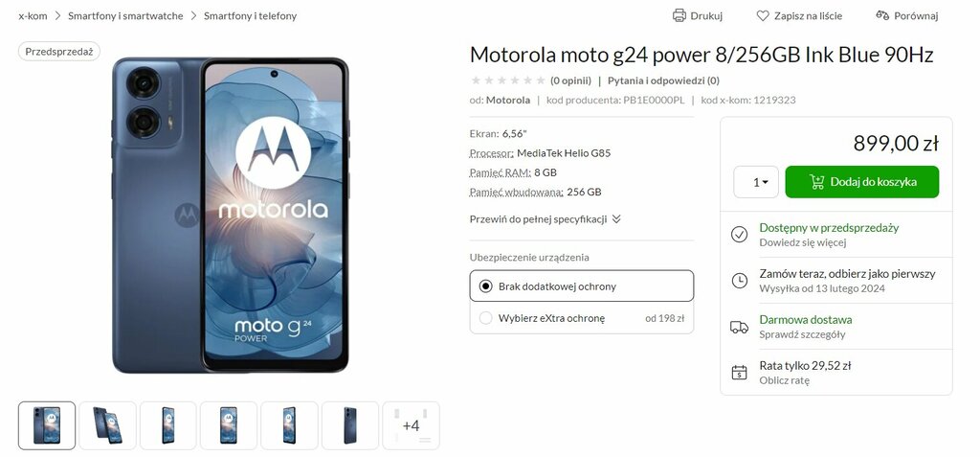Click the heart icon Zapisz na liście
The height and width of the screenshot is (457, 980).
763,15
